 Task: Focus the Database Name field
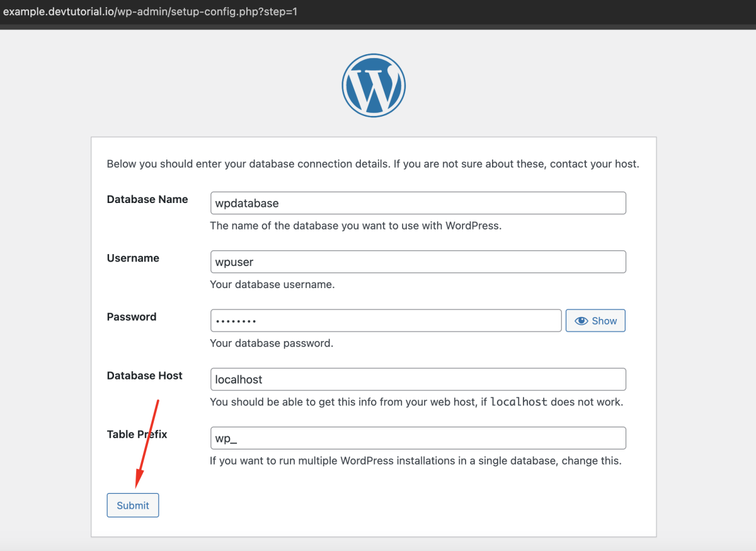click(x=418, y=203)
